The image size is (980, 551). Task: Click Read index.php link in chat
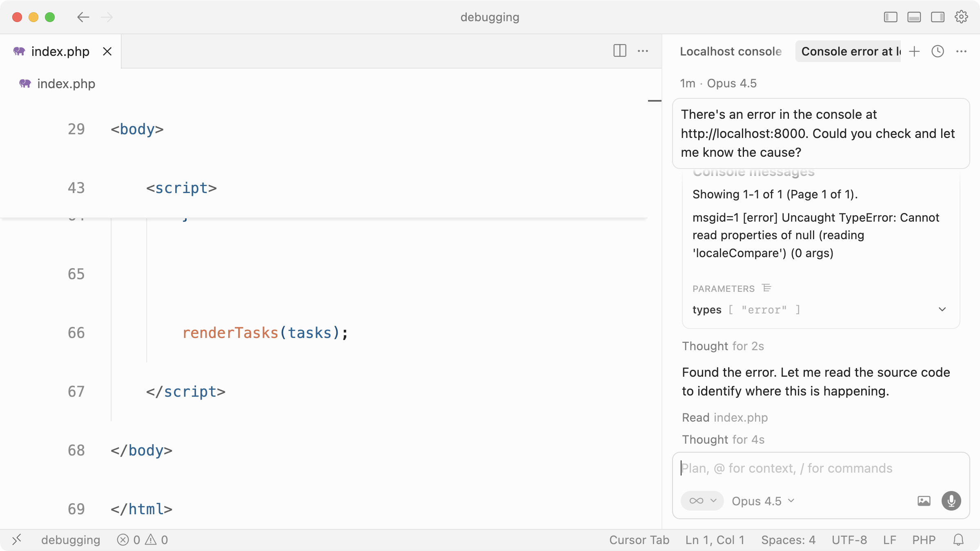tap(725, 418)
